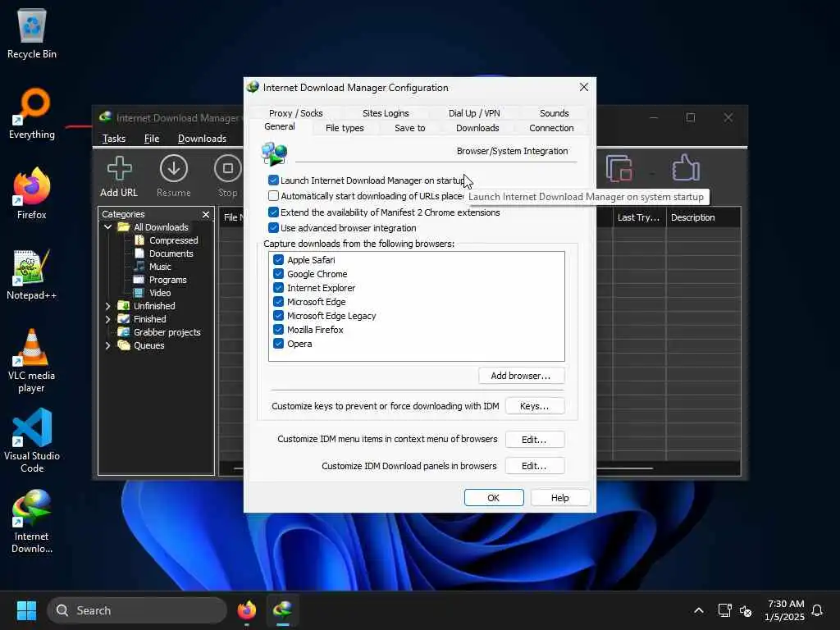This screenshot has height=630, width=840.
Task: Click the Firefox icon in the taskbar
Action: click(246, 610)
